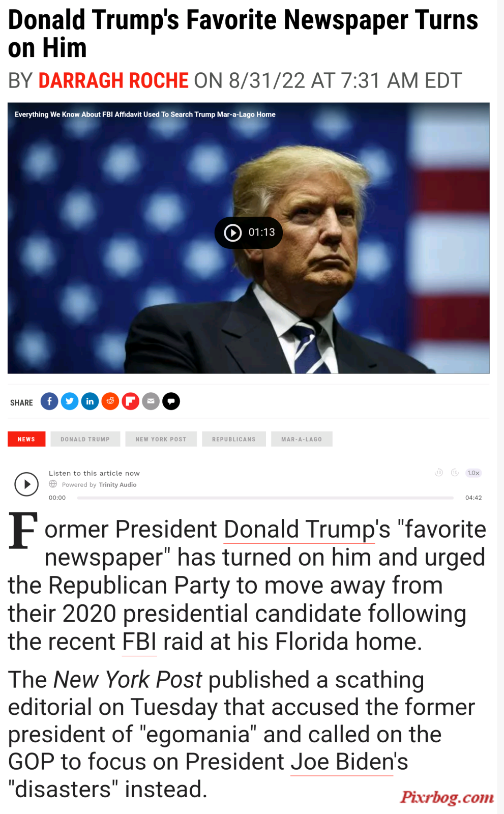
Task: Share article on Flipboard
Action: point(131,401)
